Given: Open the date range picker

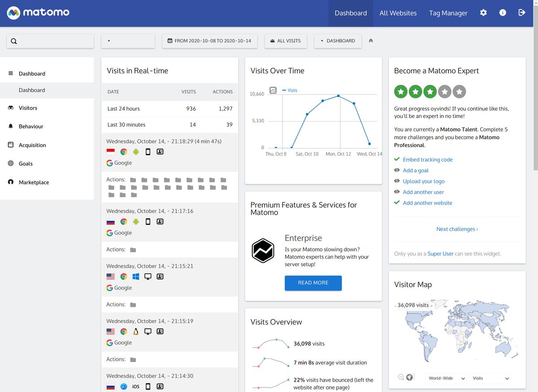Looking at the screenshot, I should click(209, 41).
